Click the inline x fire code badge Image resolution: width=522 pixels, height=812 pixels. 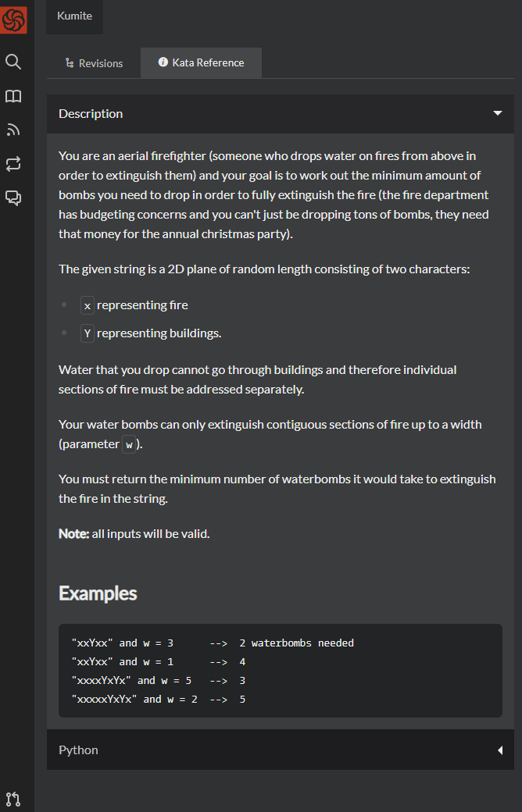[87, 305]
